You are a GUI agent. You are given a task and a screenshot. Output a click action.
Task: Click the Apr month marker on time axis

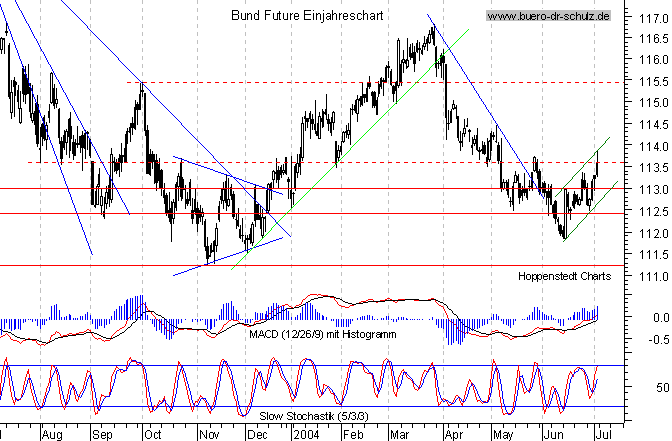point(453,435)
